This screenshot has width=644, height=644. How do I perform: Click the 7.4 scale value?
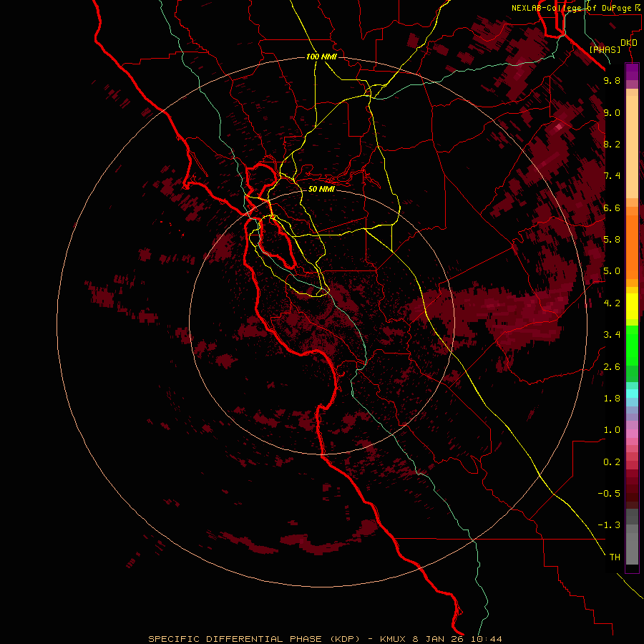pyautogui.click(x=612, y=176)
